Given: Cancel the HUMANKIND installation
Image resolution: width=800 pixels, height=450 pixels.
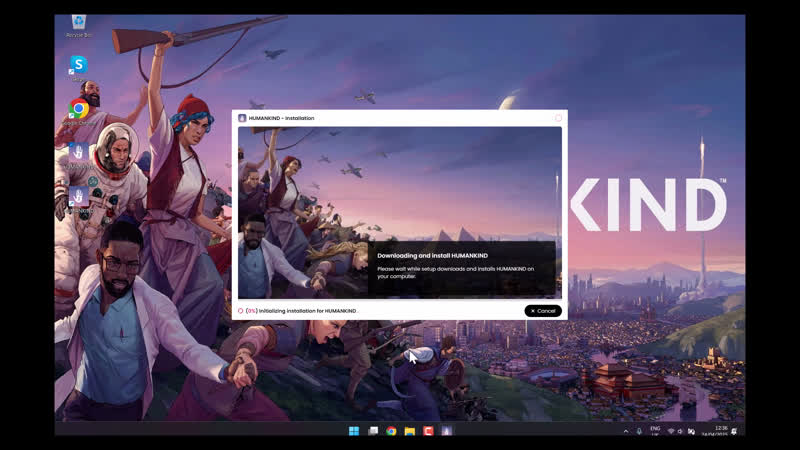Looking at the screenshot, I should point(543,311).
